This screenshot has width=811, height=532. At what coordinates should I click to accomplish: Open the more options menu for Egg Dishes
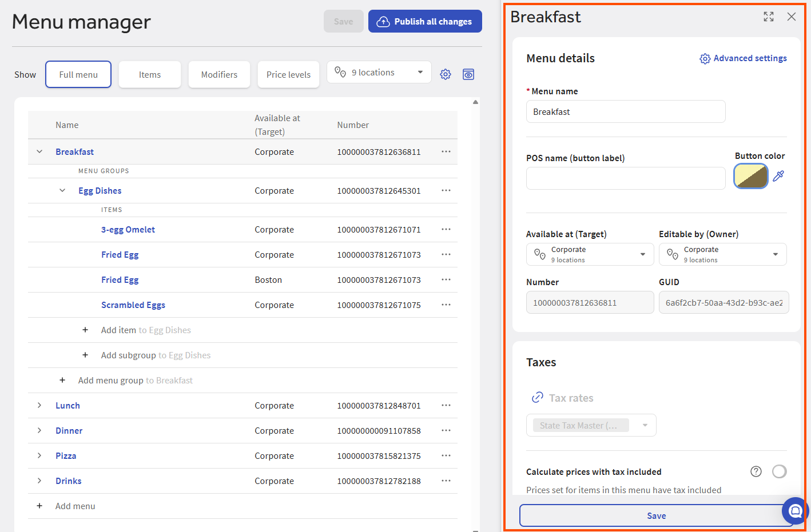[x=446, y=190]
